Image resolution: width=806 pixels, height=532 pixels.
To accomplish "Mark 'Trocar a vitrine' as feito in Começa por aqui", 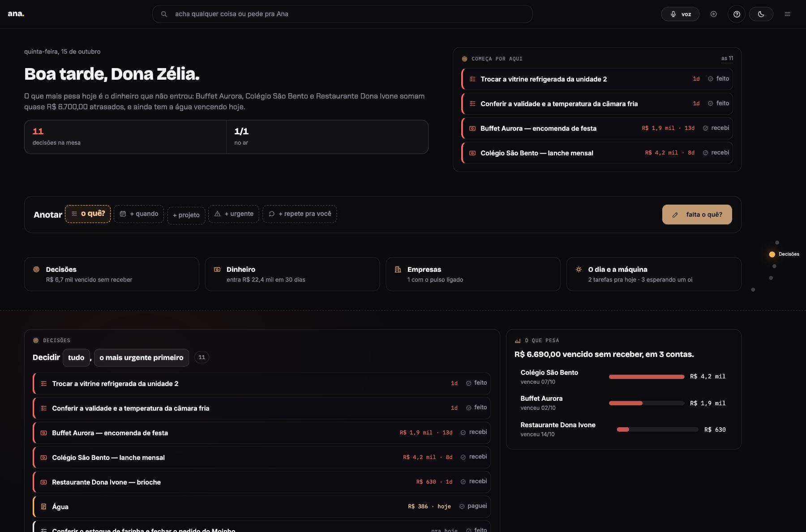I will pos(718,79).
